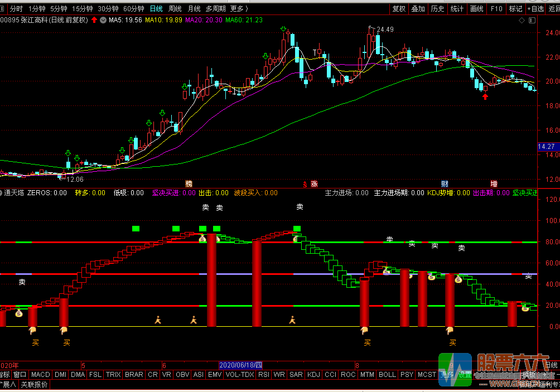Select the 15分钟 period
Screen dimensions: 560x392
point(82,9)
